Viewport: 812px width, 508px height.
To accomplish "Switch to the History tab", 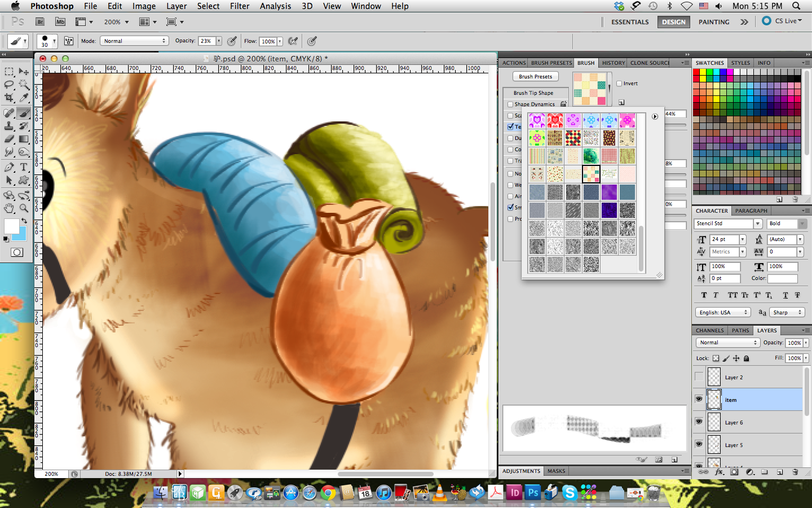I will pos(614,63).
